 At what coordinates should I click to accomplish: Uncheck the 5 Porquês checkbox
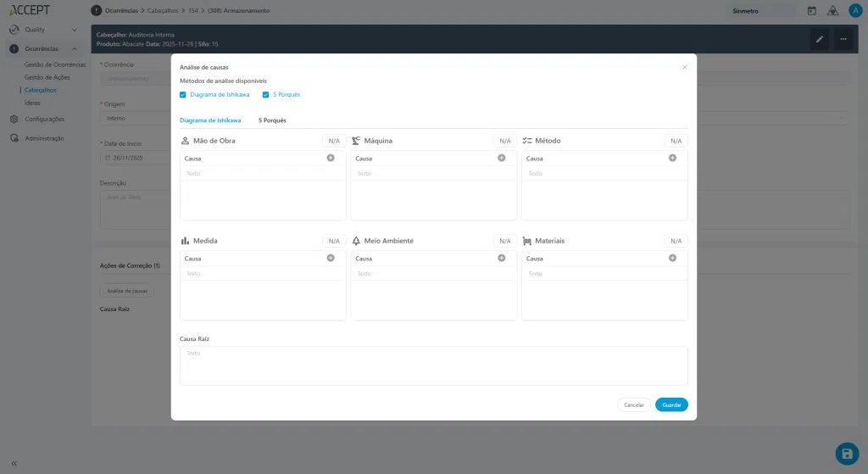265,95
